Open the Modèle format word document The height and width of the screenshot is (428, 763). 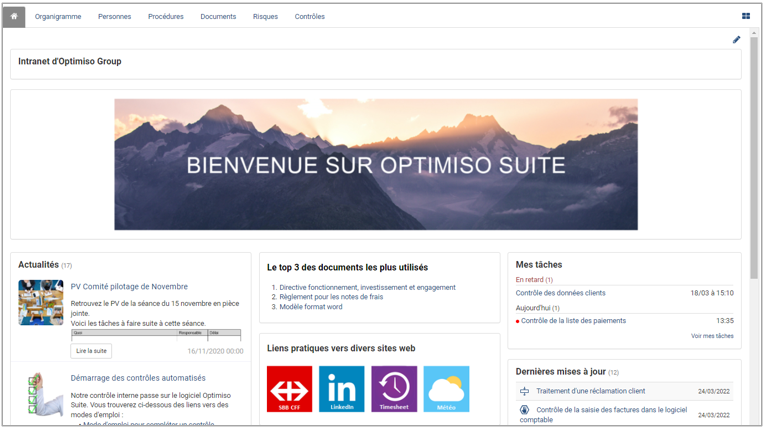coord(310,307)
